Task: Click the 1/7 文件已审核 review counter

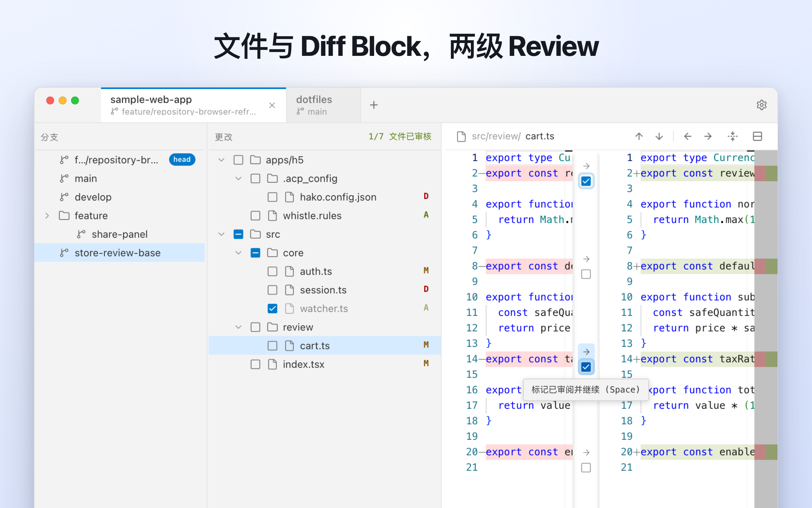Action: click(x=400, y=137)
